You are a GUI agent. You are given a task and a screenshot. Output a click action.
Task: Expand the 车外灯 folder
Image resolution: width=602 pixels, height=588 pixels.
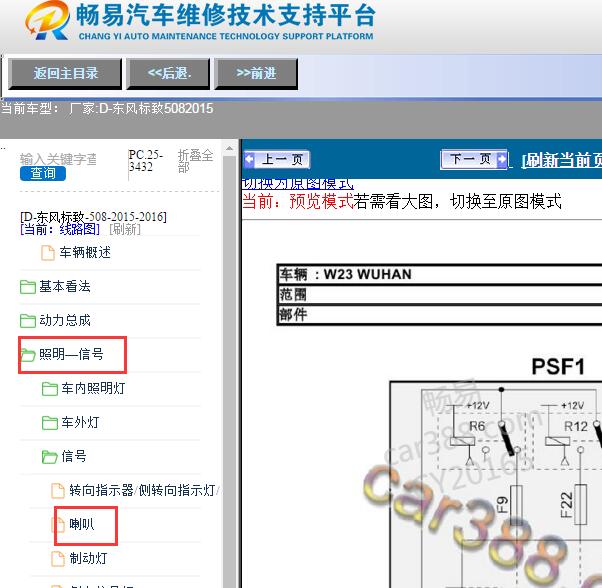(80, 422)
